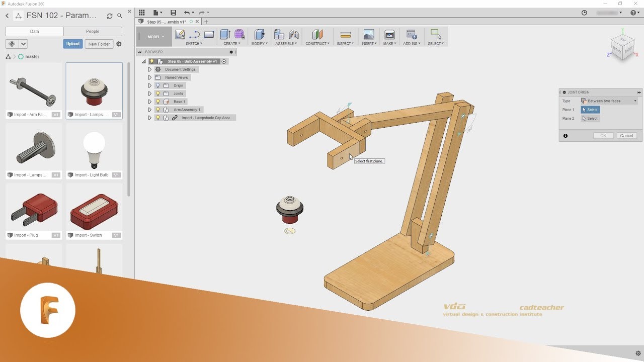This screenshot has width=644, height=362.
Task: Switch to the Data tab
Action: coord(35,31)
